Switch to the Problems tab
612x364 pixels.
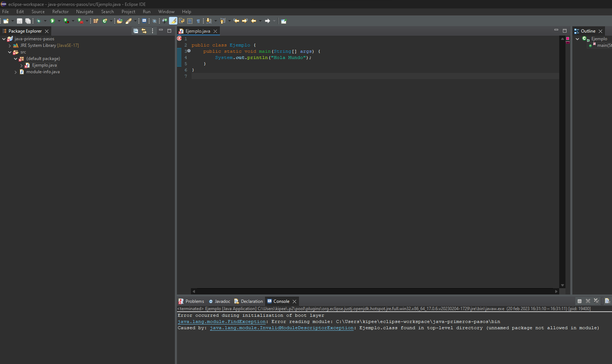pyautogui.click(x=191, y=301)
